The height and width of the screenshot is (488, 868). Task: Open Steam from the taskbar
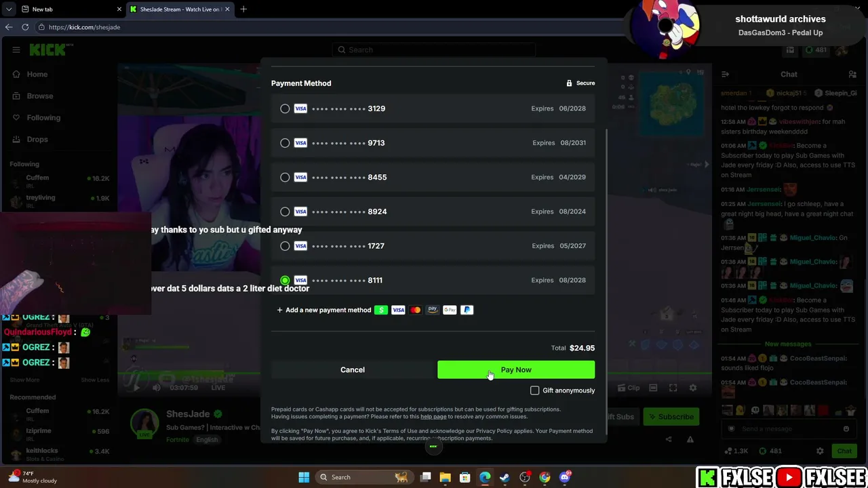point(505,477)
